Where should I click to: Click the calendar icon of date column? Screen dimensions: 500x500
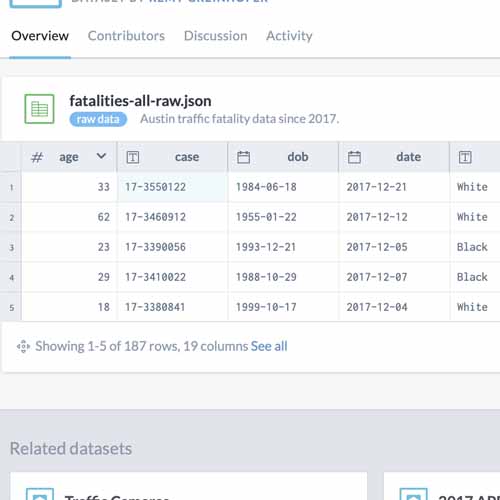tap(354, 157)
